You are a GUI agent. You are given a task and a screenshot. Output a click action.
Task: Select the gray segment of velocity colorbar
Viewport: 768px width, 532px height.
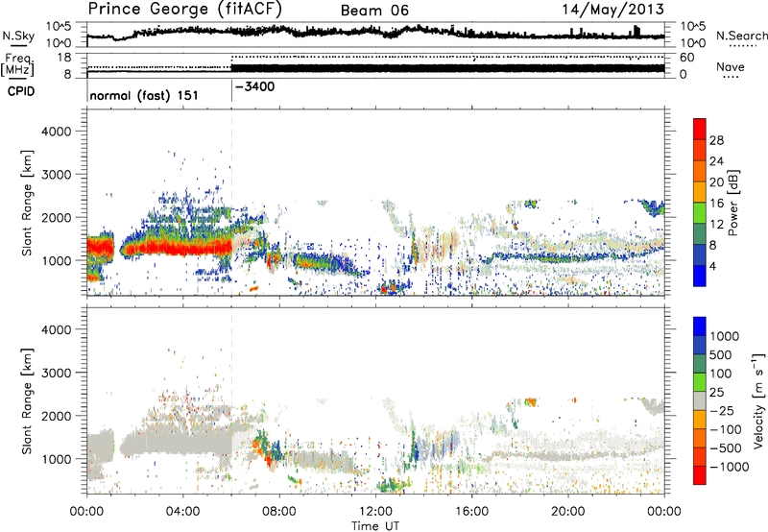(700, 400)
